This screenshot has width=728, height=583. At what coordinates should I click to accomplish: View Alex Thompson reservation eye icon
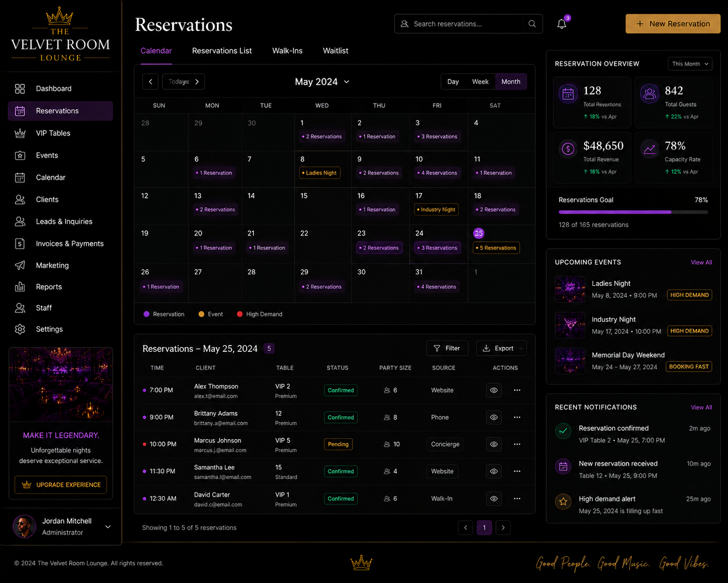pos(494,390)
